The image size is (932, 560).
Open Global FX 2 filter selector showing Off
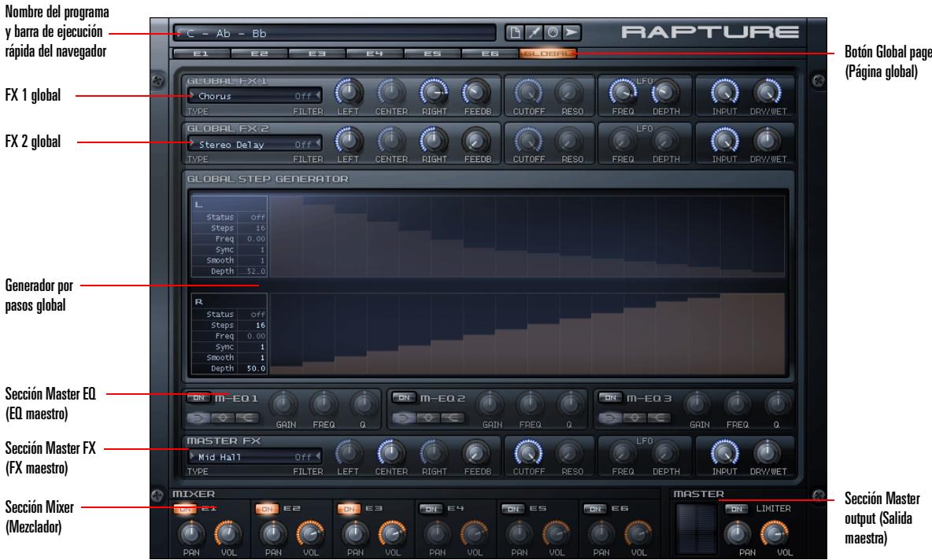307,144
